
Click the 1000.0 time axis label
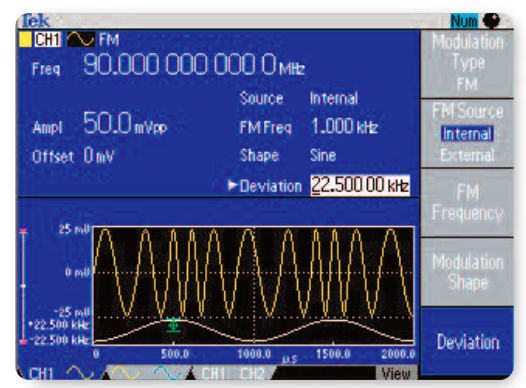(254, 354)
